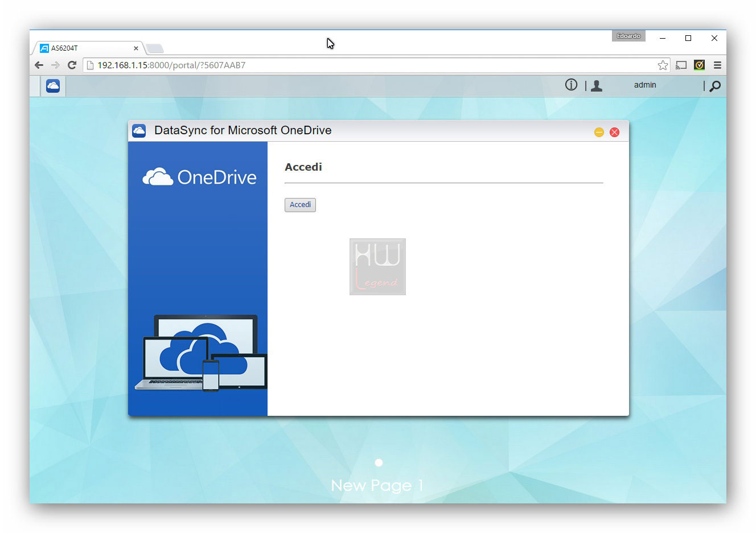Open Chrome hamburger menu

coord(717,65)
